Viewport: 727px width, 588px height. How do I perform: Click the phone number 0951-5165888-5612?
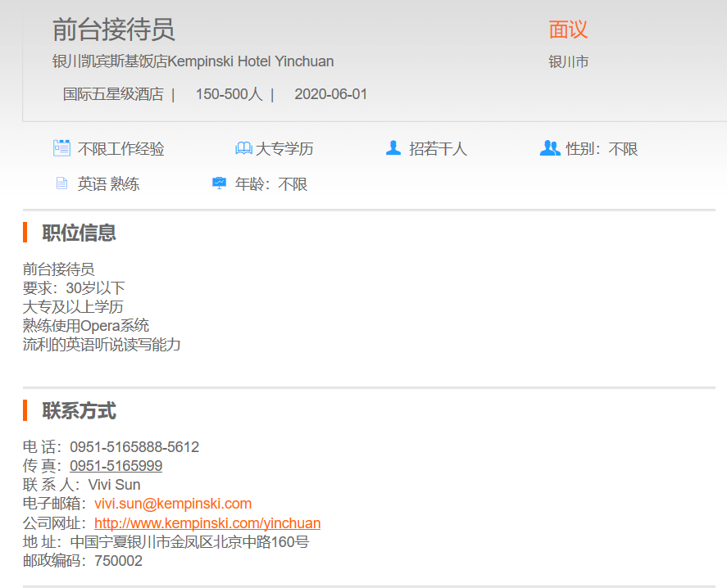(x=134, y=447)
